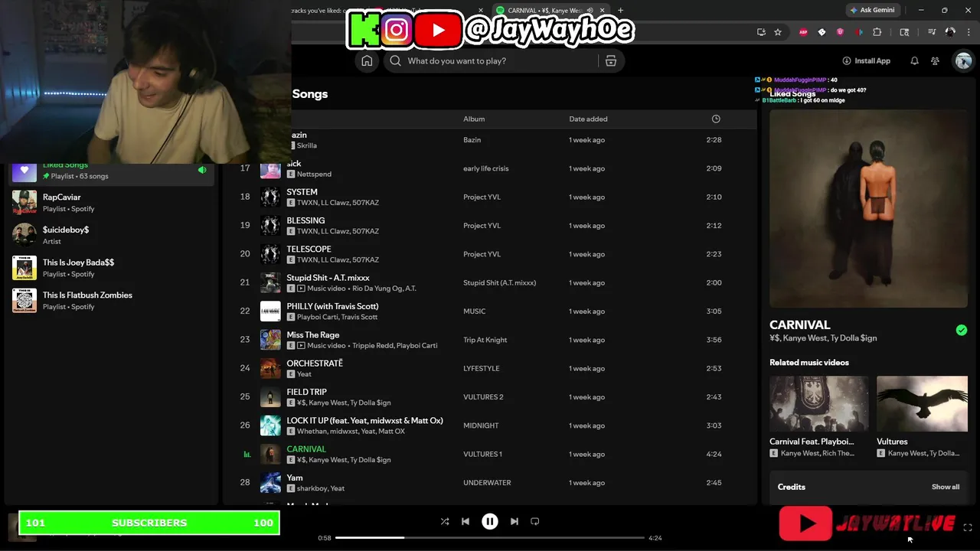Image resolution: width=980 pixels, height=551 pixels.
Task: Open album link UNDERWATER
Action: (487, 483)
